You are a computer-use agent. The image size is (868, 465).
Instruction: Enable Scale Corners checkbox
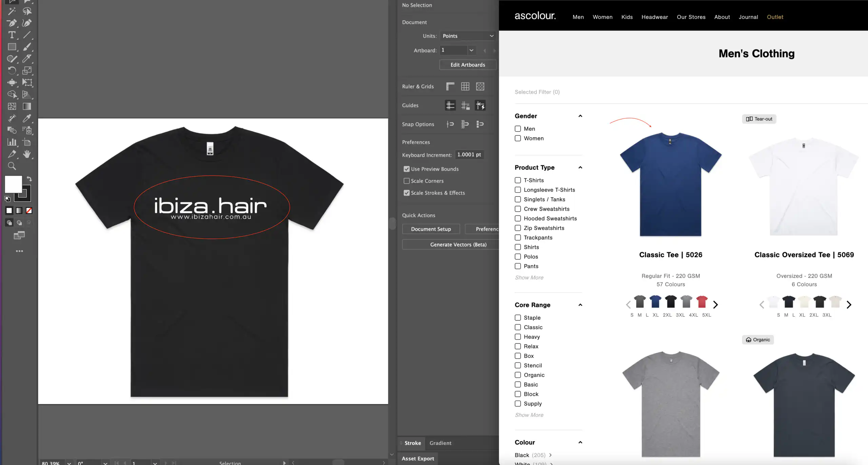point(407,181)
